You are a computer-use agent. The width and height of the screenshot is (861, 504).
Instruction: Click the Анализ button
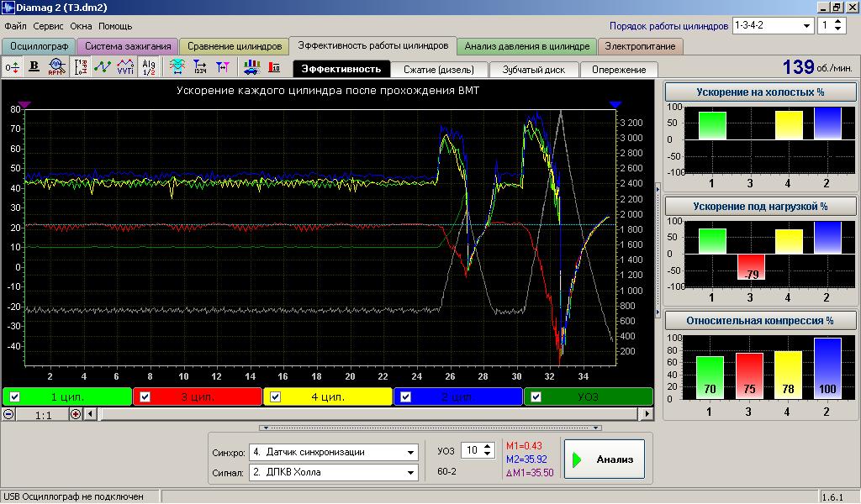pyautogui.click(x=604, y=459)
